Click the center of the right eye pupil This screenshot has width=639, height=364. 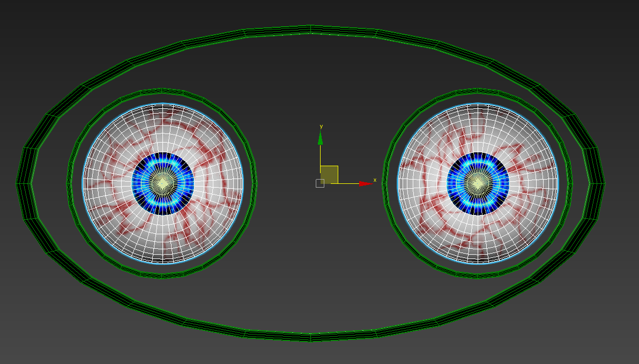click(477, 182)
